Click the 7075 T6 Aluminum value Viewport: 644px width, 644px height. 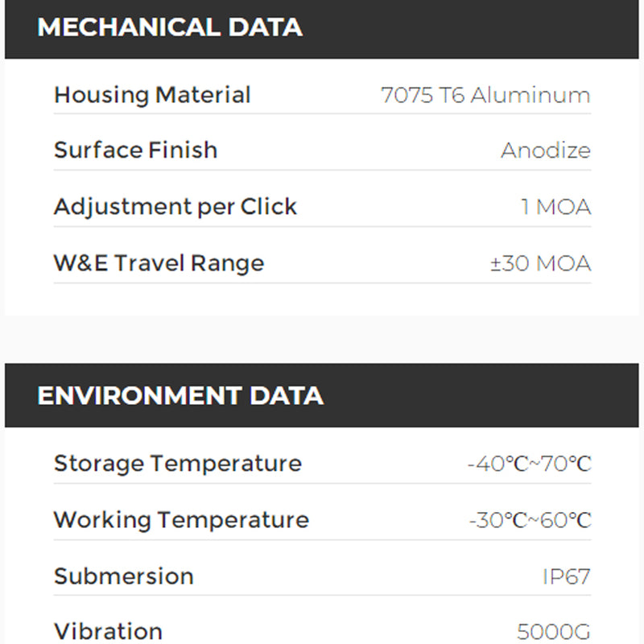[485, 95]
